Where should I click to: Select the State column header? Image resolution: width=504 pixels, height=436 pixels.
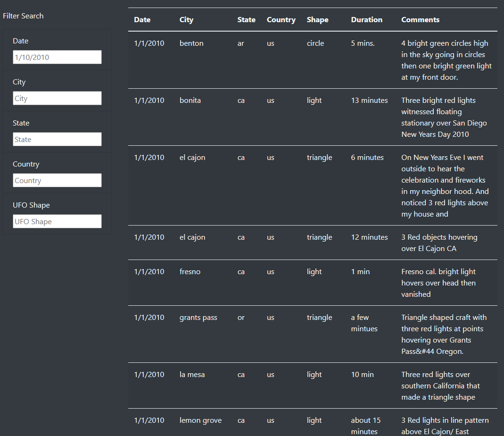tap(246, 19)
